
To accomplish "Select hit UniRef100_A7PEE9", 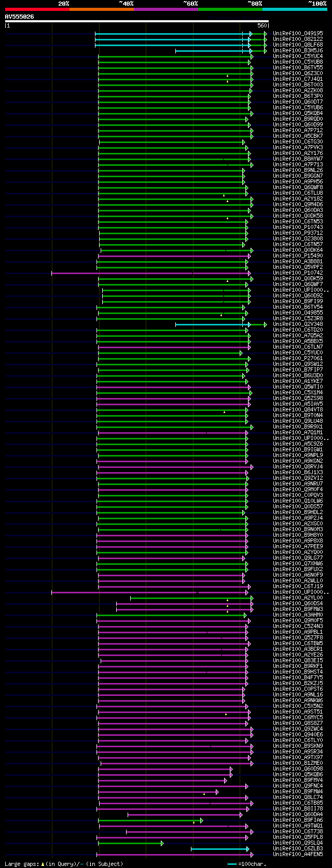I will (x=298, y=547).
